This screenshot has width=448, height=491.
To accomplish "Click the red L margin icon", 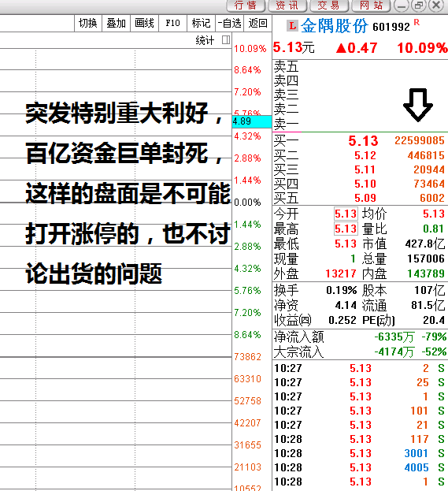I will 292,26.
